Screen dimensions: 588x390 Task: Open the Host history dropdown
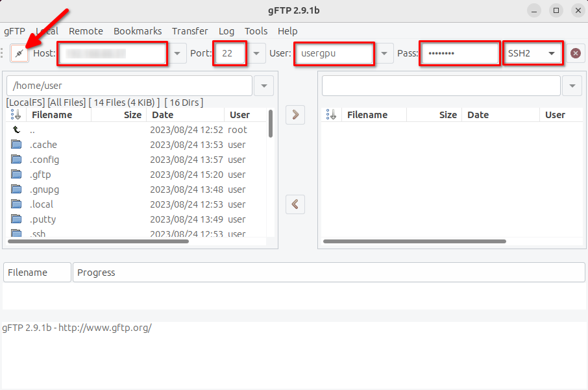coord(177,53)
